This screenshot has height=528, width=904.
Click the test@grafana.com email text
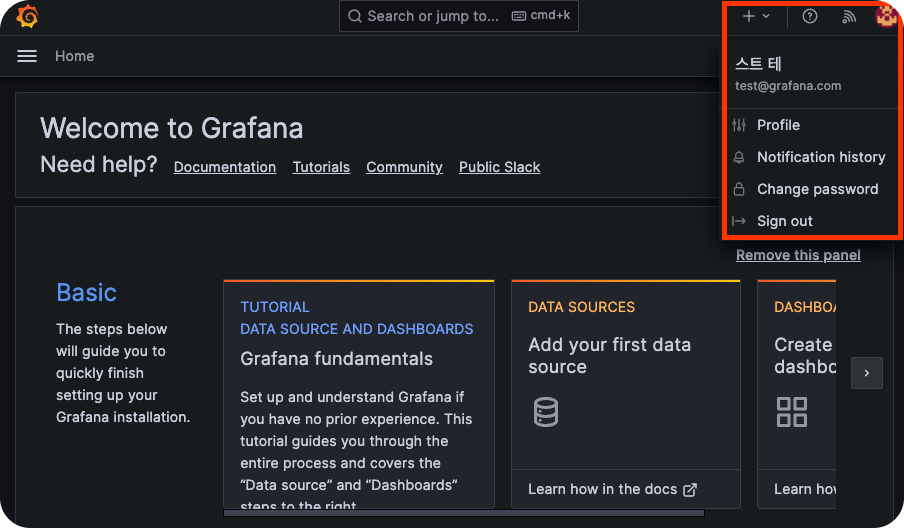[788, 86]
